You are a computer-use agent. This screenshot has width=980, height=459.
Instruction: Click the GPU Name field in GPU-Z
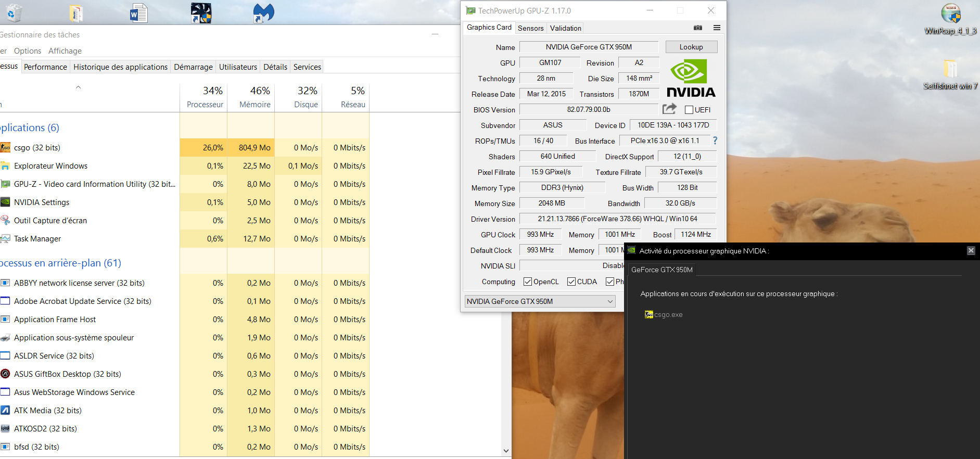click(x=589, y=47)
